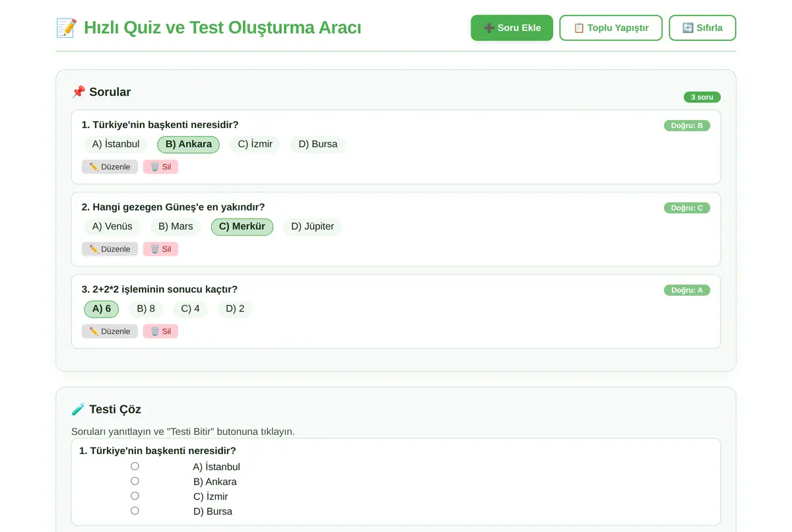
Task: Click the test tube icon beside Testi Çöz
Action: (x=79, y=409)
